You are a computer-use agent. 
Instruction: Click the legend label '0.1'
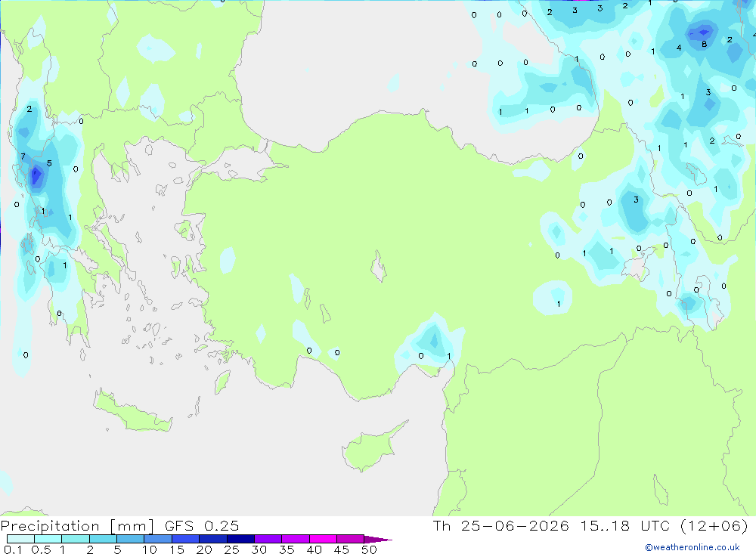13,549
